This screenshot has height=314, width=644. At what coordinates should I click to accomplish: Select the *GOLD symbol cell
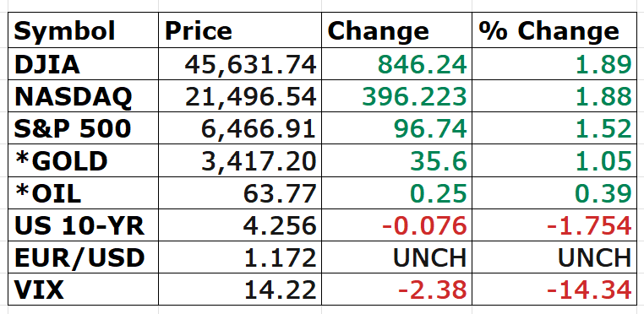83,160
